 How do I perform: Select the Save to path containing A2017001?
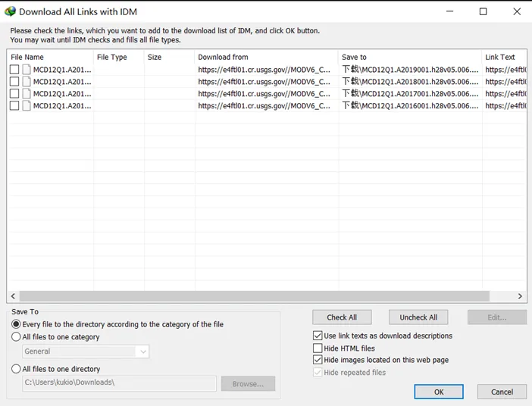(x=410, y=93)
